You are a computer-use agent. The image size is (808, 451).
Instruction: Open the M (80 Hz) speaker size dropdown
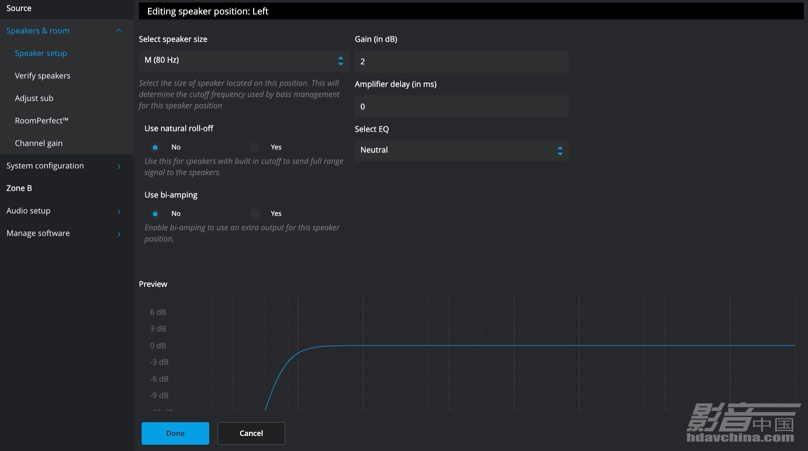coord(244,61)
